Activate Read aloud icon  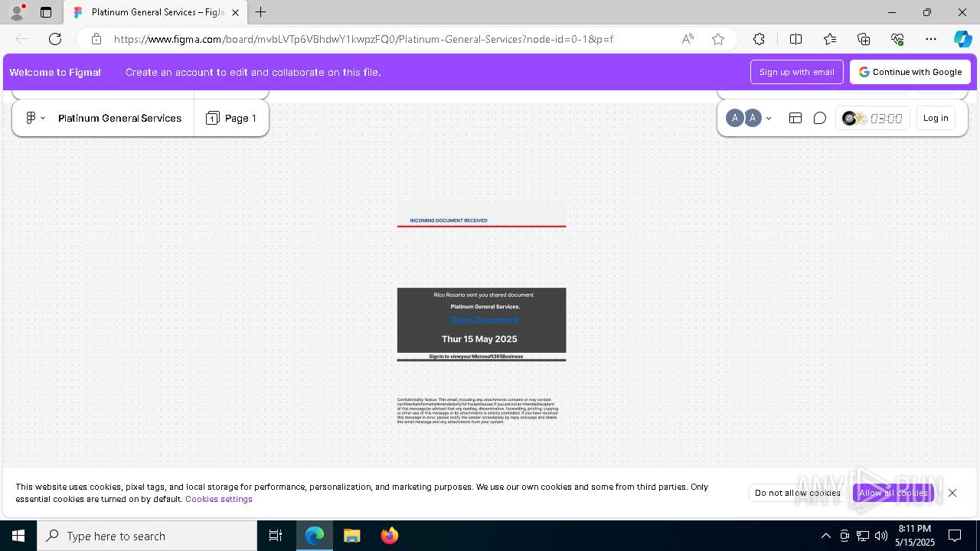pos(688,39)
